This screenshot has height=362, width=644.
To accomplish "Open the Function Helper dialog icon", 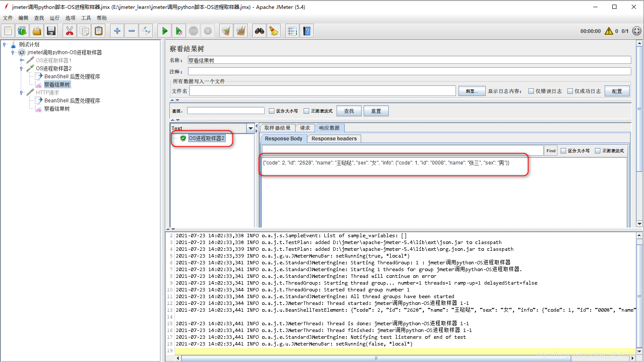I will pyautogui.click(x=292, y=30).
